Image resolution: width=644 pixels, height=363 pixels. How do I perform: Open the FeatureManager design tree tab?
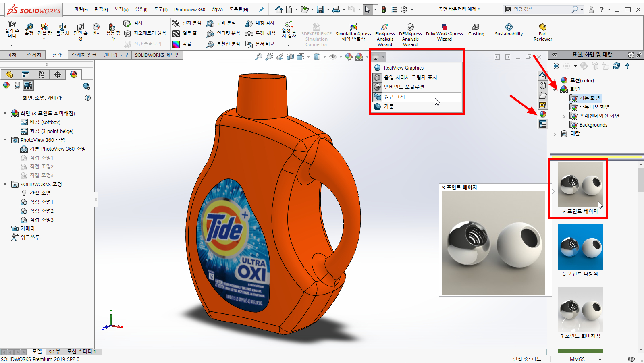[9, 74]
